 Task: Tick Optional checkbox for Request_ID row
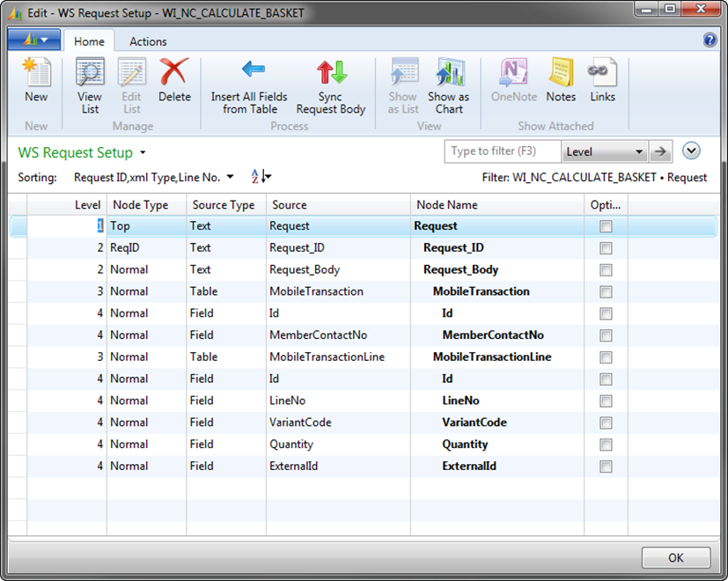tap(606, 248)
